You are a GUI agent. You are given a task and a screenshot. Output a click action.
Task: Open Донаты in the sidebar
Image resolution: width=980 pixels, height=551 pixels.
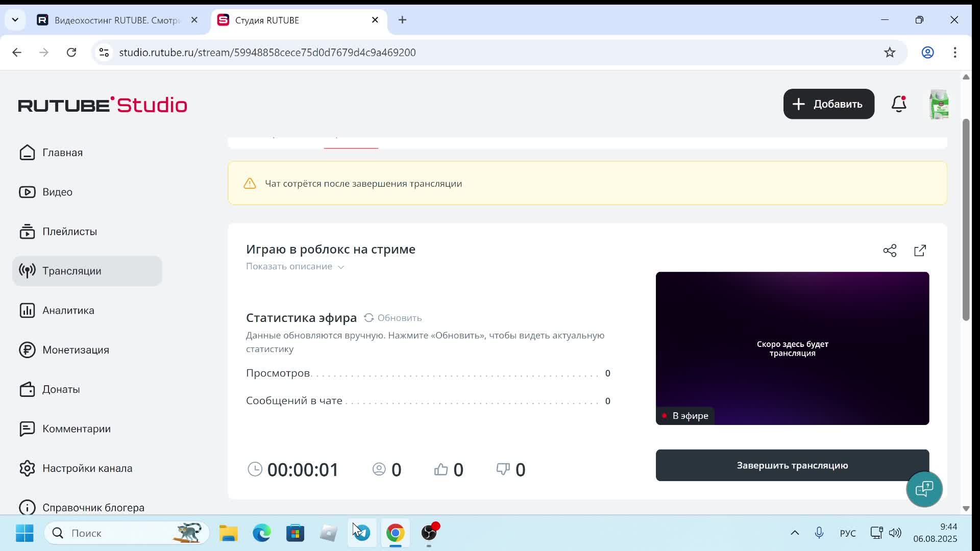pos(61,389)
